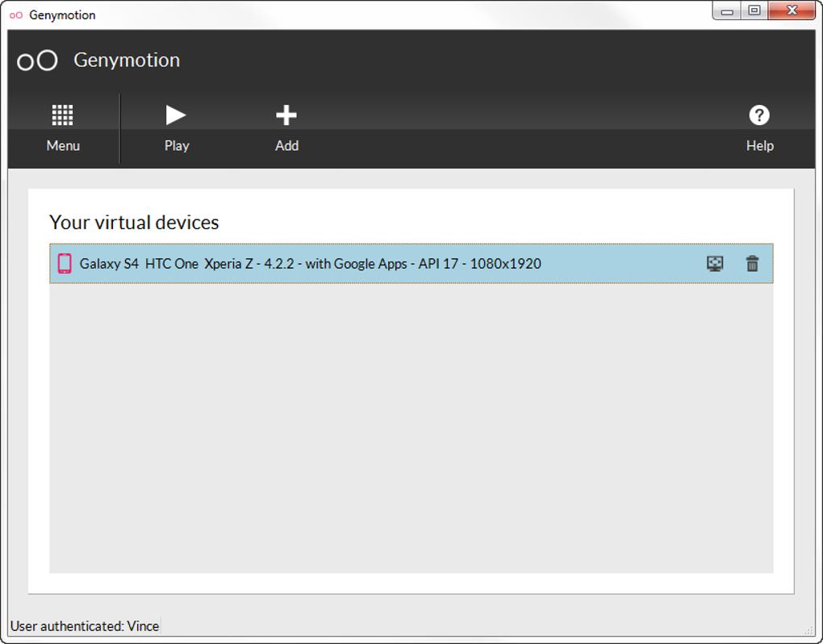The image size is (823, 644).
Task: Click the 'User authenticated: Vince' status text
Action: [85, 625]
